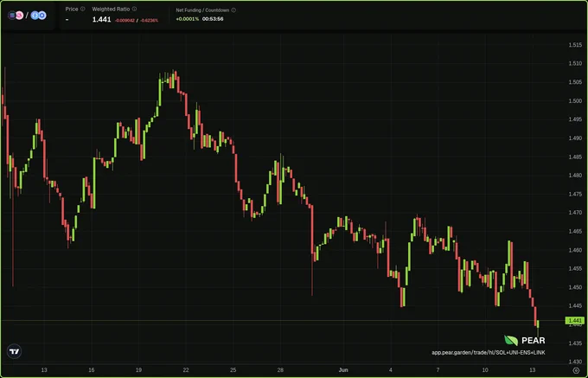Click the -0.009042 ratio change value

click(125, 20)
